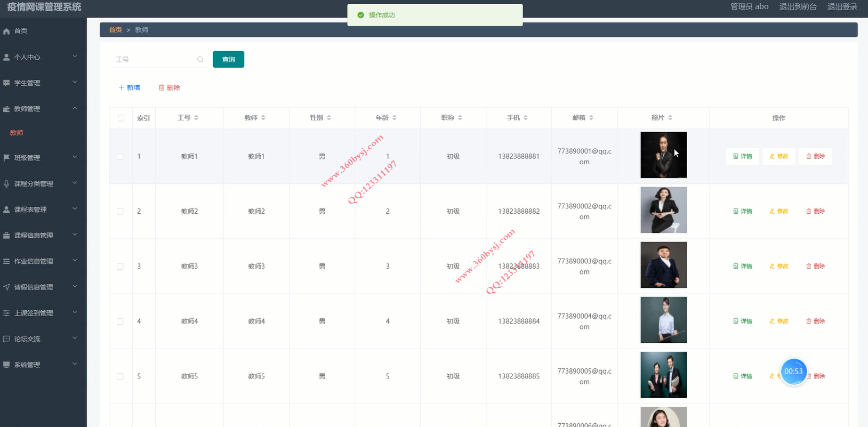The image size is (868, 427).
Task: Select the 教师 submenu item in sidebar
Action: pyautogui.click(x=17, y=133)
